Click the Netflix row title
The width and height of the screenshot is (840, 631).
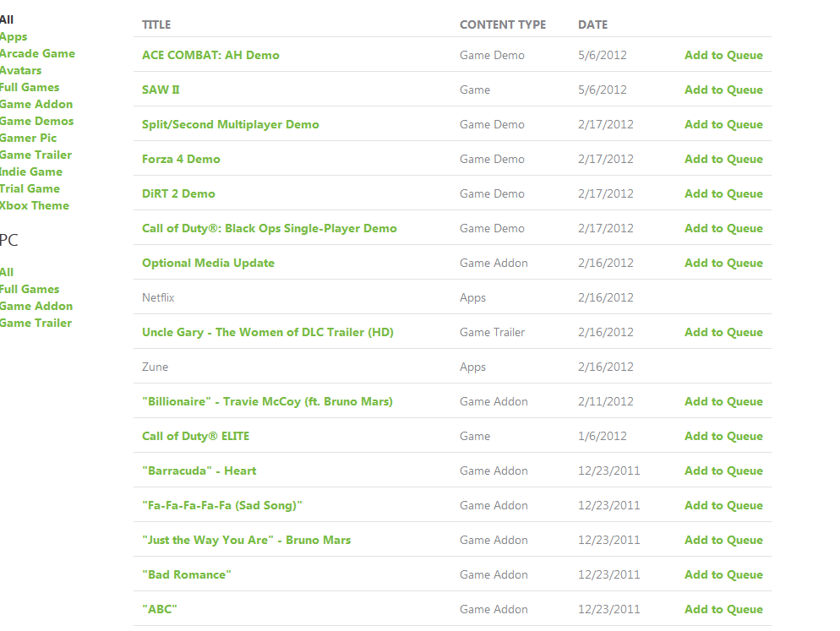point(158,298)
